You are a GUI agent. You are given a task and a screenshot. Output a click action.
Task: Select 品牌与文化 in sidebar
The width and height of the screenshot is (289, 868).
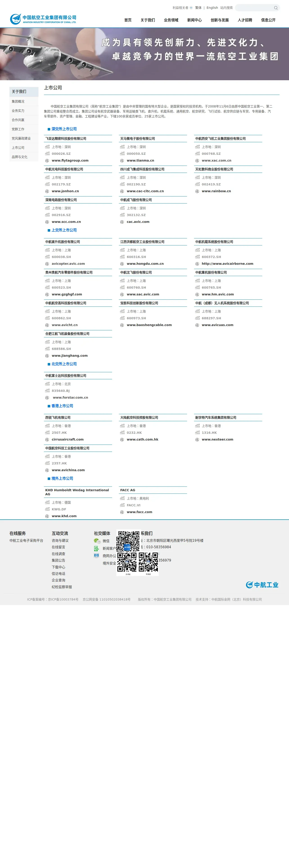pos(24,157)
